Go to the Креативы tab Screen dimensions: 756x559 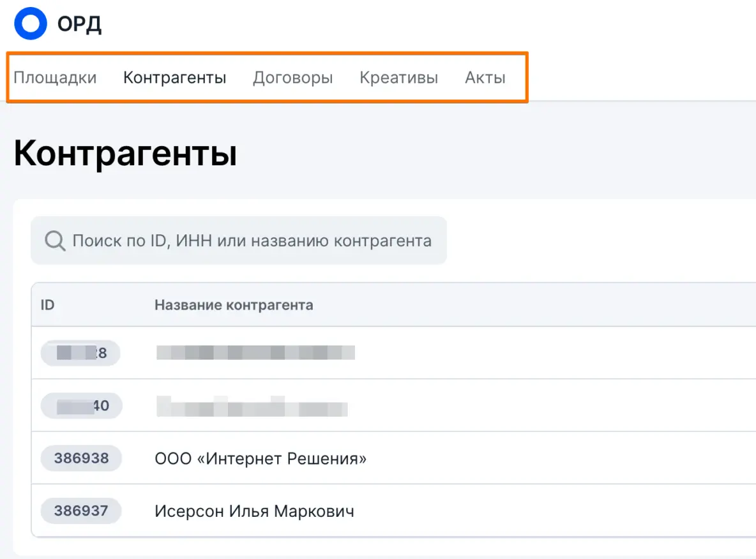click(x=398, y=78)
